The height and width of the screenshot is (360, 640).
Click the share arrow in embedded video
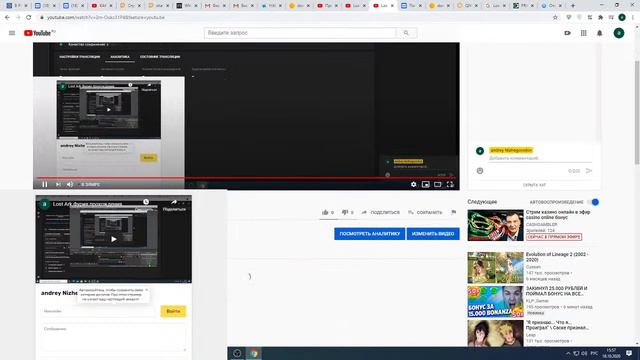pos(174,202)
